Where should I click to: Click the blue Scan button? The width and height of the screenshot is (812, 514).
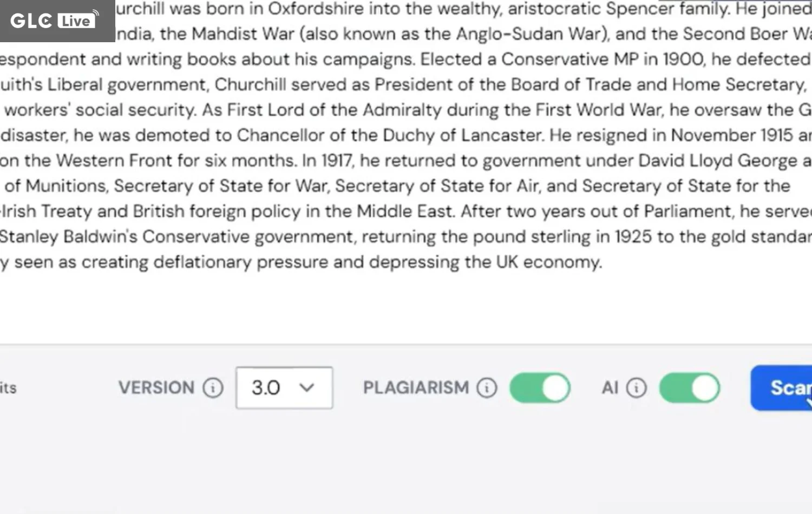pos(781,388)
